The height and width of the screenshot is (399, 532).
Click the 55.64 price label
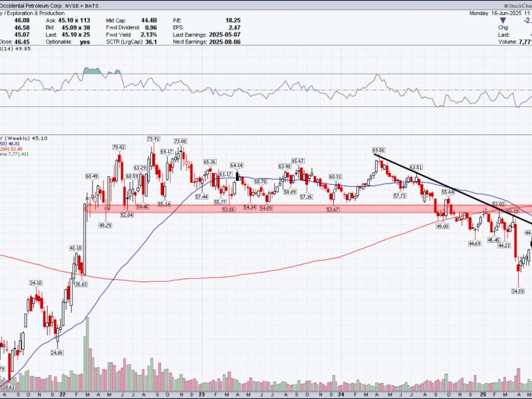[x=448, y=192]
